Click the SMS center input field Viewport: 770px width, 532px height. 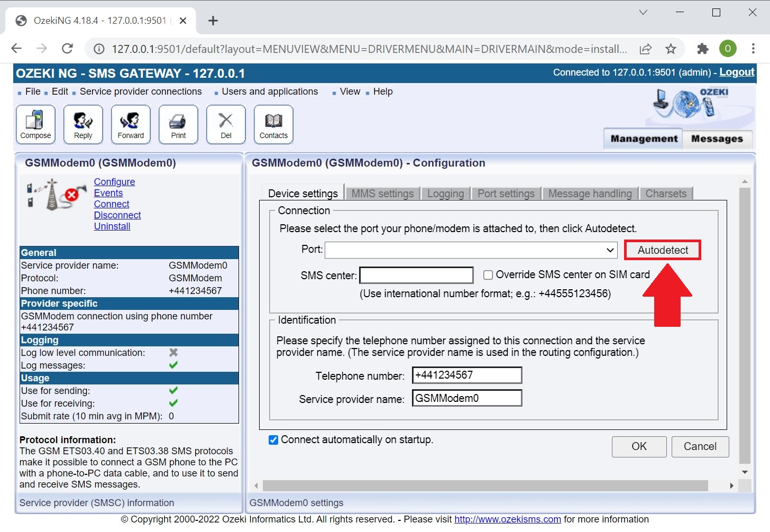[416, 275]
